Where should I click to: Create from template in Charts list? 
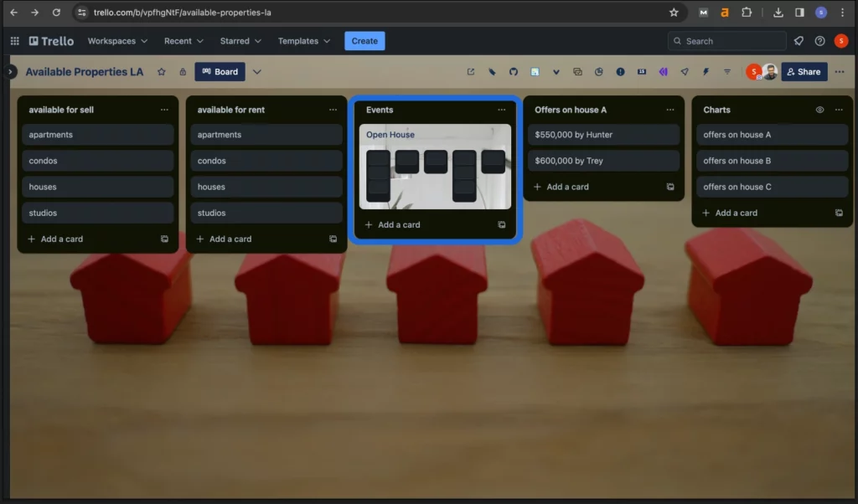(x=839, y=213)
